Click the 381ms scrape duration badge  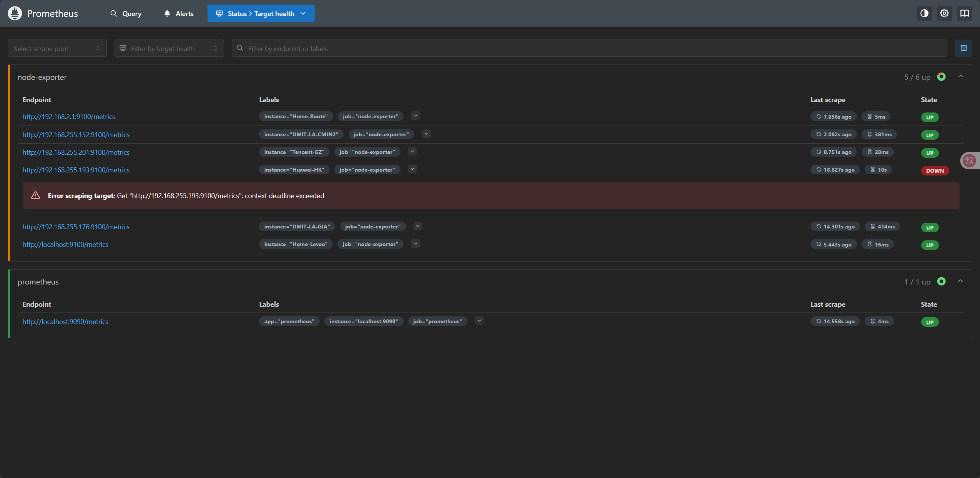tap(879, 134)
